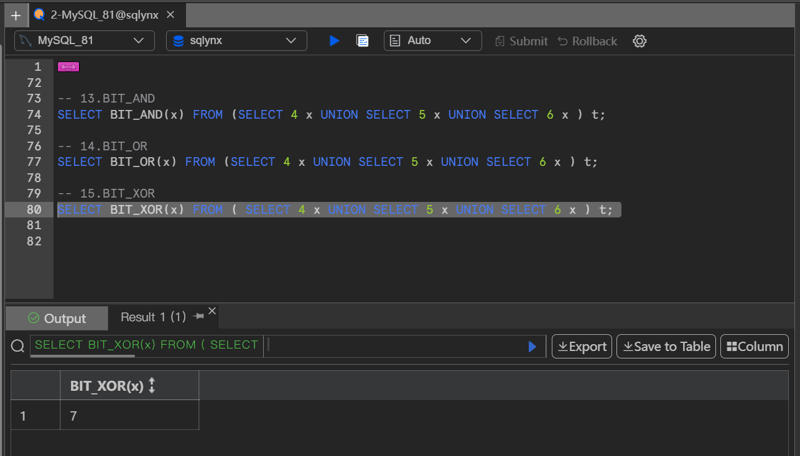The height and width of the screenshot is (456, 800).
Task: Click the empty filter input field
Action: 396,346
